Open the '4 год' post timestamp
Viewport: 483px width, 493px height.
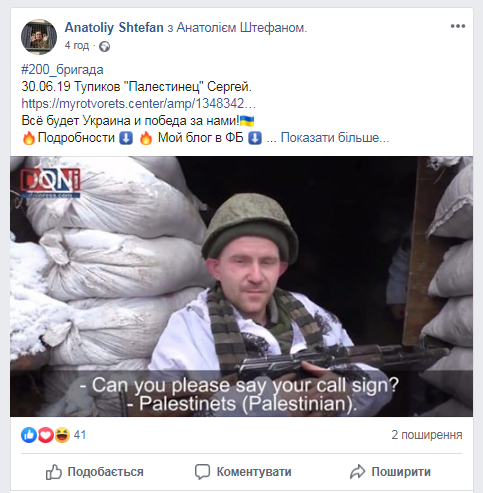77,45
